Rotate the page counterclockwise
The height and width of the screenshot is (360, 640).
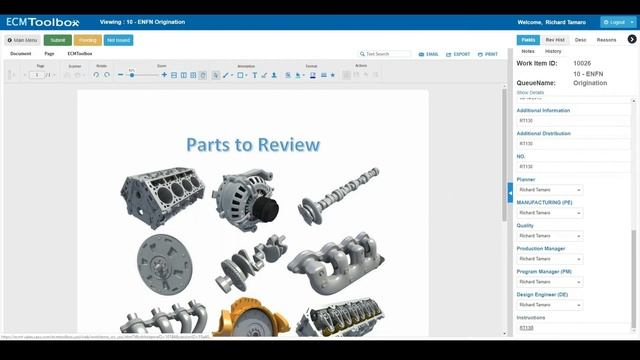96,75
